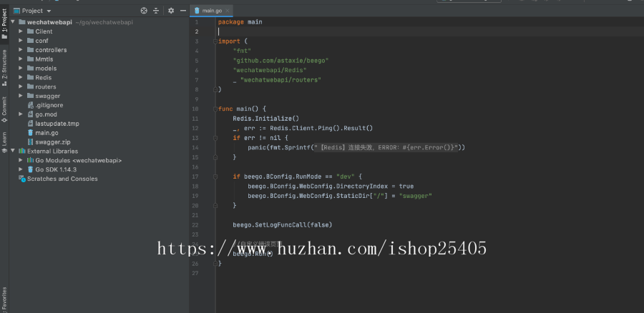Collapse the wechatwebapi root folder
644x313 pixels.
13,22
